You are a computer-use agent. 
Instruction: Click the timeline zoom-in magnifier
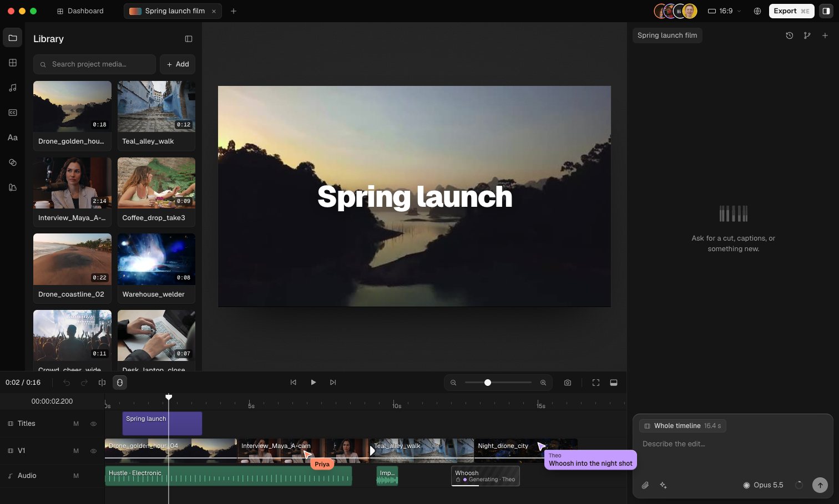click(543, 383)
